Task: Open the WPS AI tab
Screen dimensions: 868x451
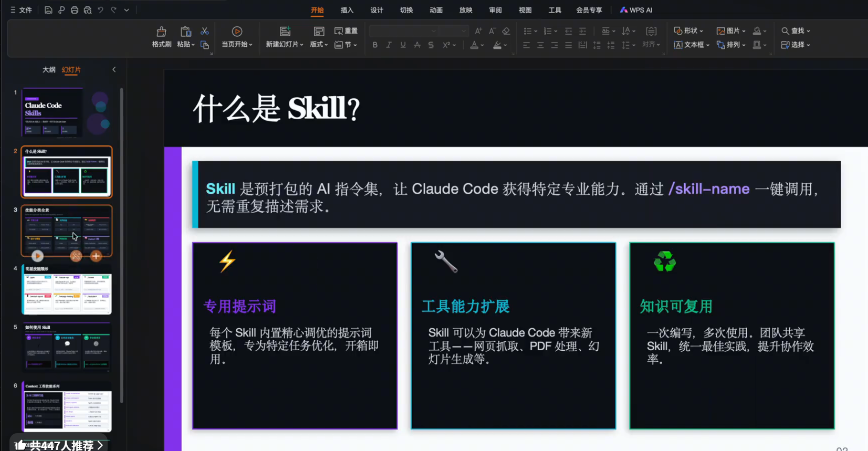Action: point(636,10)
